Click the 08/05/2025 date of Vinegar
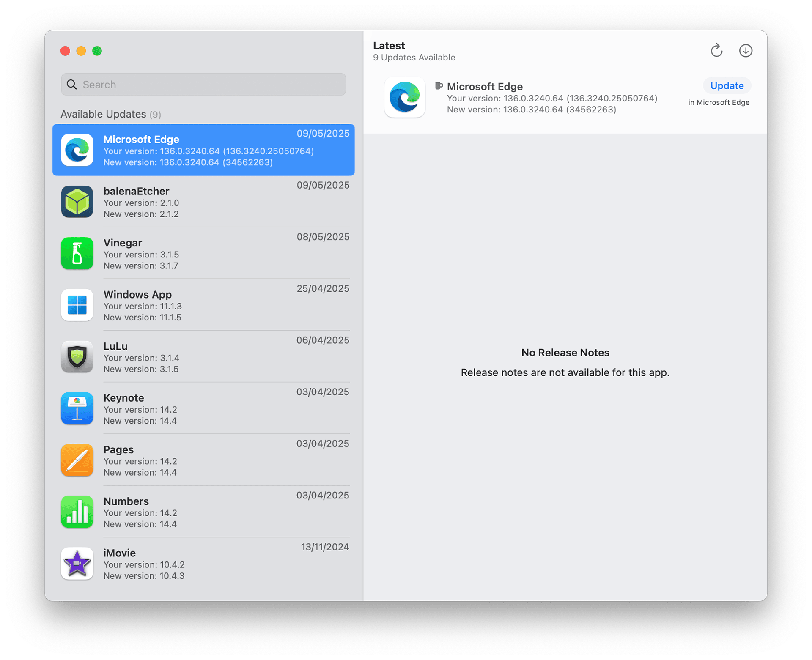This screenshot has width=812, height=660. coord(323,237)
